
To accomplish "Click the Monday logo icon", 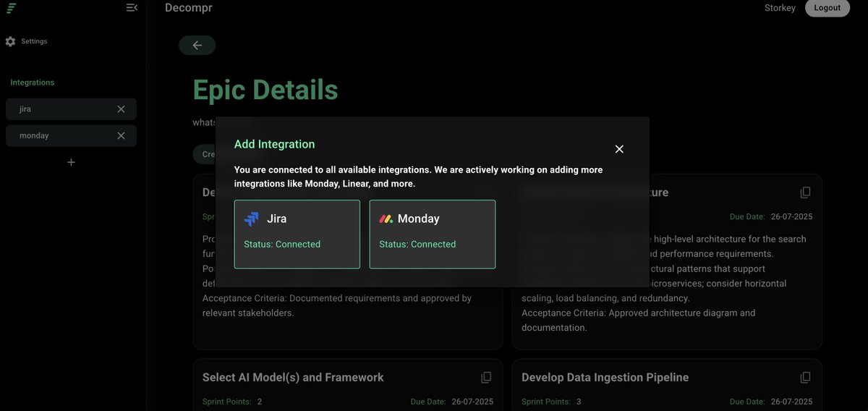I will pyautogui.click(x=386, y=219).
